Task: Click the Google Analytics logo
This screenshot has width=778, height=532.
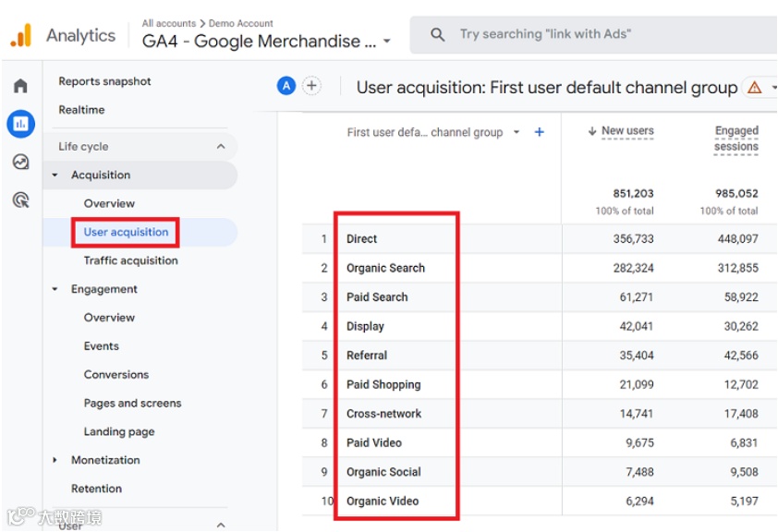Action: click(20, 36)
